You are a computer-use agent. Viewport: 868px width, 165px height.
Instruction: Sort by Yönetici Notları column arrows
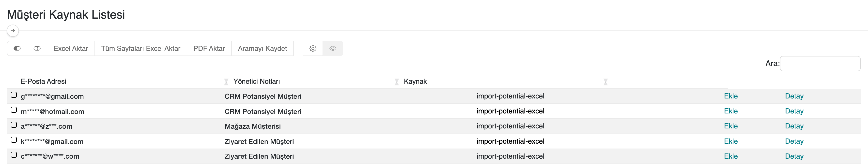click(x=397, y=82)
